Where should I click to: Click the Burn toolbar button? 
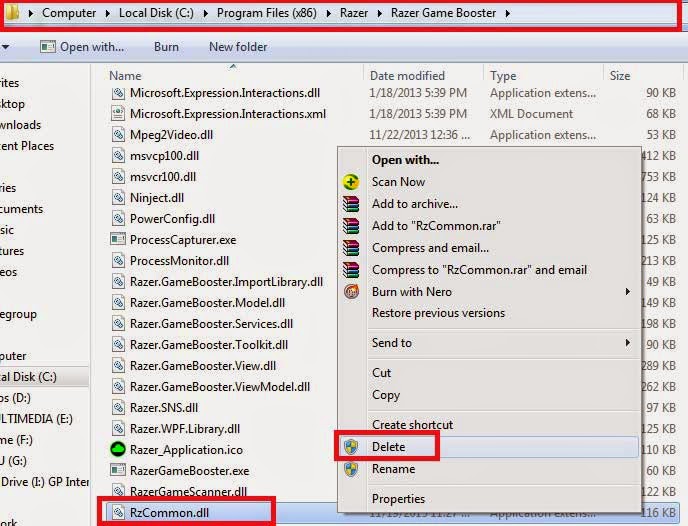point(166,47)
